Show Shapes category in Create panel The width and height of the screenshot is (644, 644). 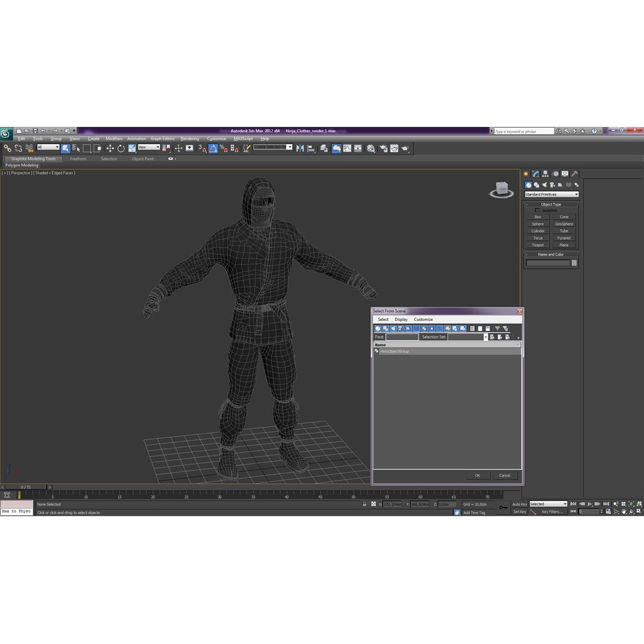[537, 185]
